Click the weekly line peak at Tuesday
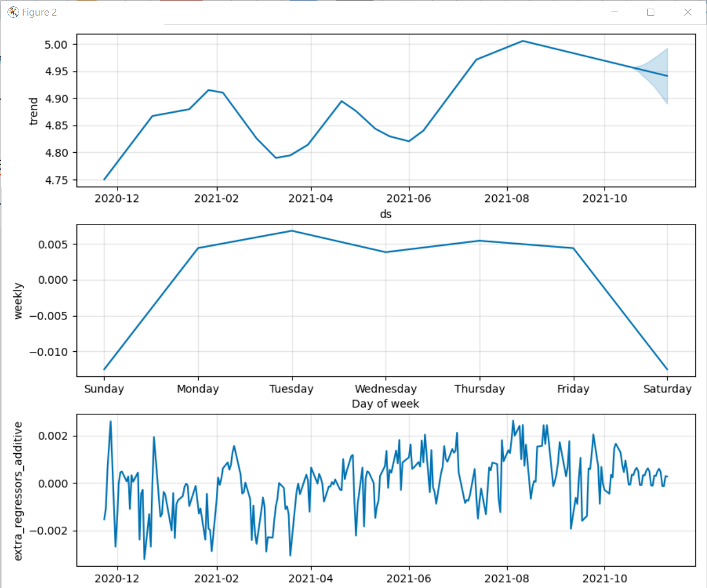This screenshot has width=707, height=588. coord(292,231)
